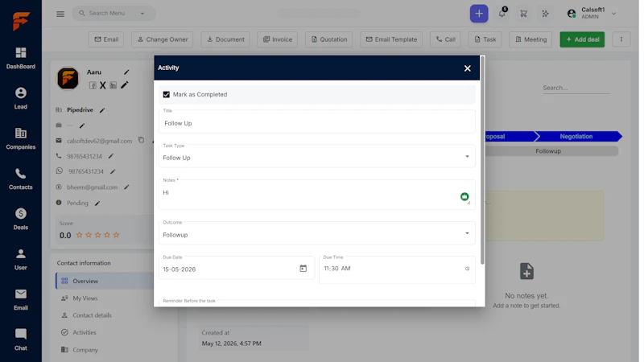Edit the Aaru contact name pencil
This screenshot has width=644, height=362.
[126, 72]
